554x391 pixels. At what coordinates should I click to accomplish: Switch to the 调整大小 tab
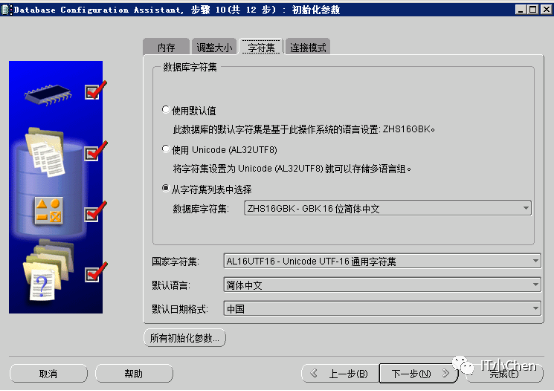214,47
